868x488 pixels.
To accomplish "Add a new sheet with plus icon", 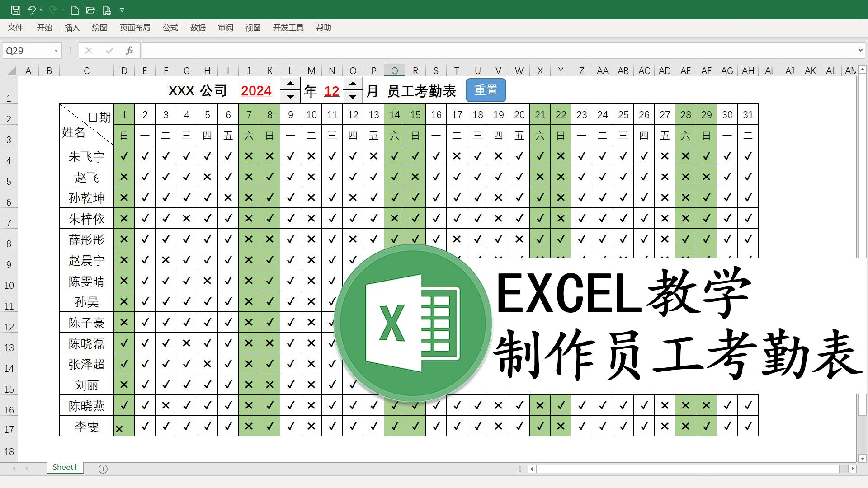I will (x=103, y=469).
